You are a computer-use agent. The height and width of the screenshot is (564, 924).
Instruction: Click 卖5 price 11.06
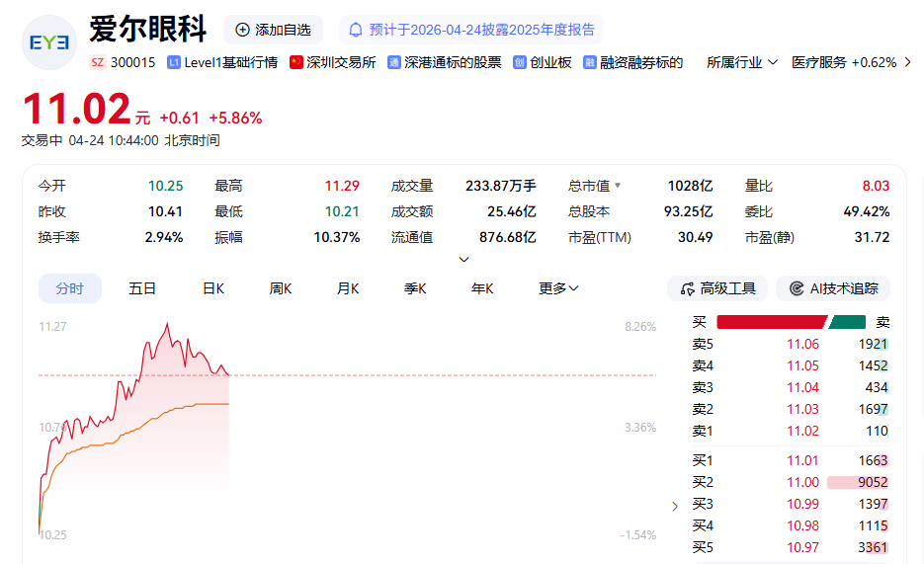click(x=802, y=344)
